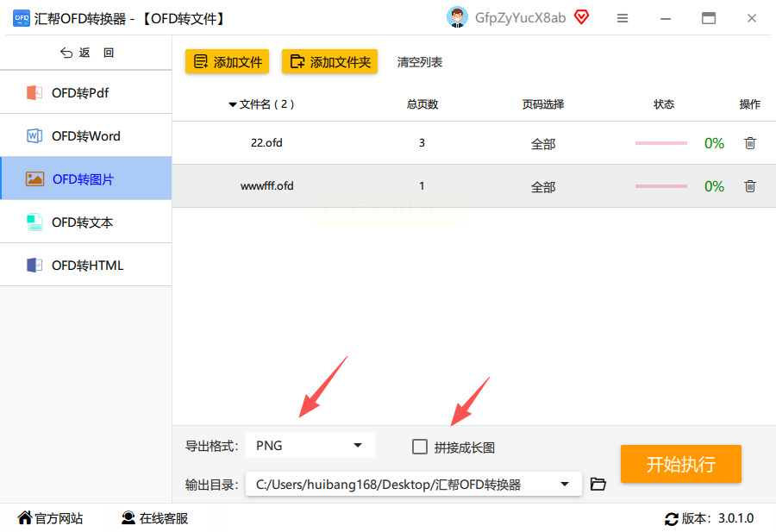
Task: Remove wwwfff.ofd using its trash icon
Action: [x=750, y=186]
